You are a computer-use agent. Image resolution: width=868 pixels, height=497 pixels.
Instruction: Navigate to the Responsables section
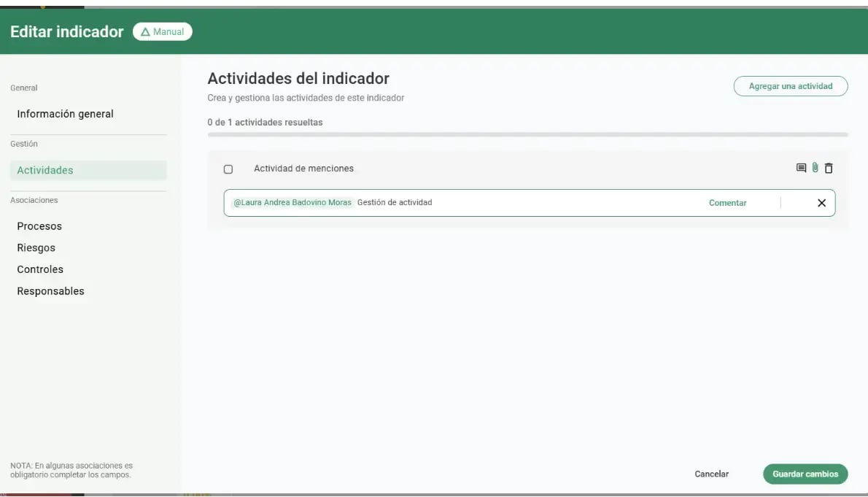[x=50, y=291]
